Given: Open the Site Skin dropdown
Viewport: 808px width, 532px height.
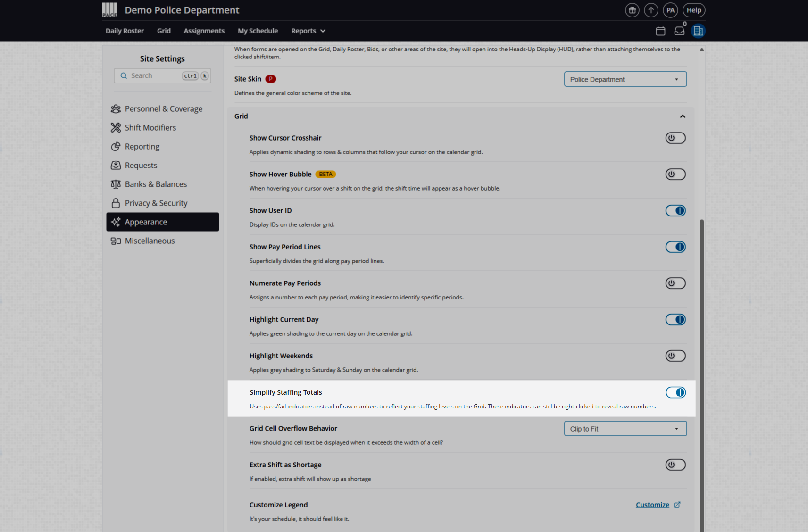Looking at the screenshot, I should 625,79.
